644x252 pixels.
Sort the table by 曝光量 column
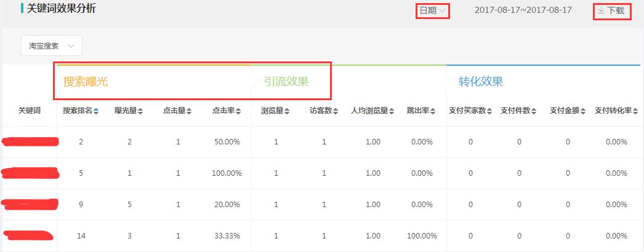(140, 111)
